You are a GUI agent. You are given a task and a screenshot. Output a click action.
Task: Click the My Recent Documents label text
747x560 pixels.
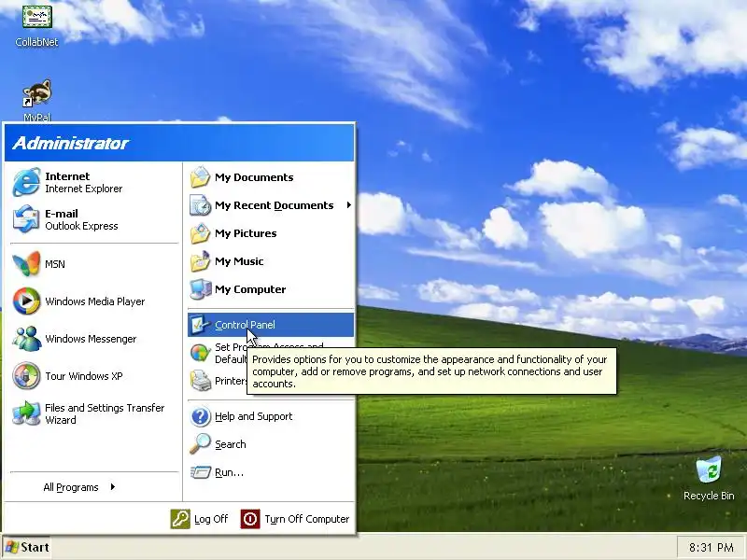point(274,205)
